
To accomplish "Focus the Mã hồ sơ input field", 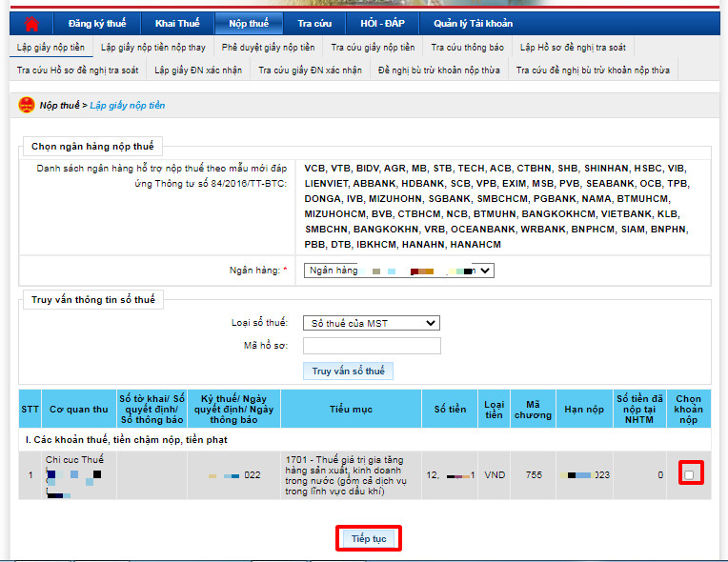I will click(x=372, y=346).
